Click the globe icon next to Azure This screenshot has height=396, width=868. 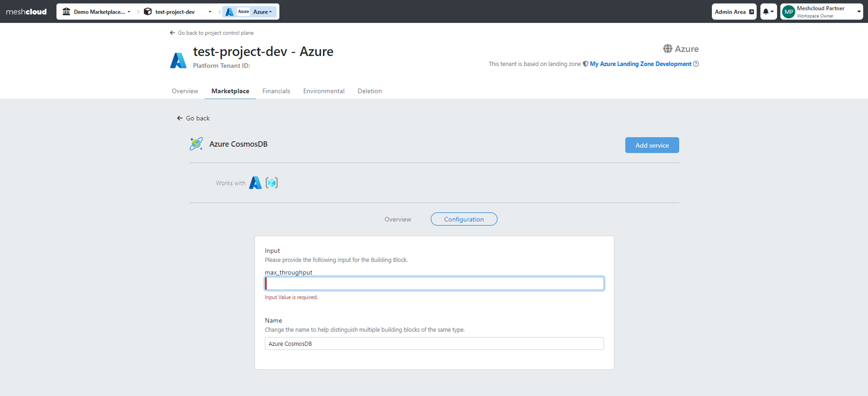coord(667,49)
